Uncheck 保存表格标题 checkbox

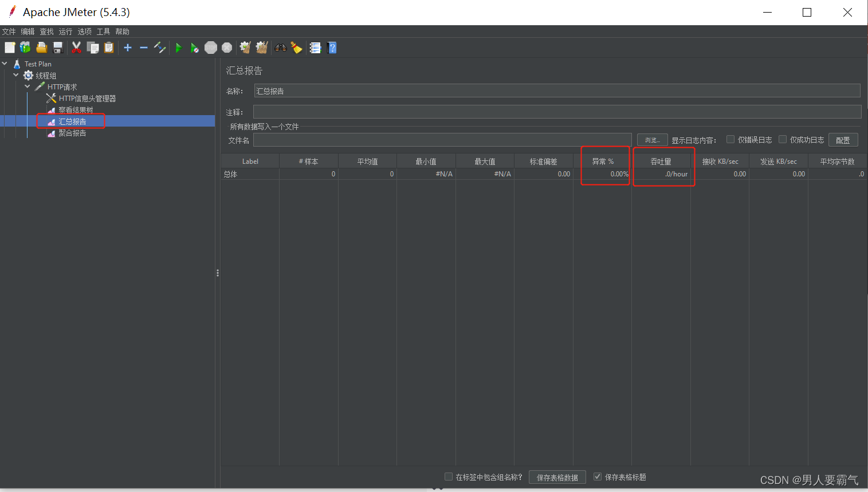(x=598, y=477)
